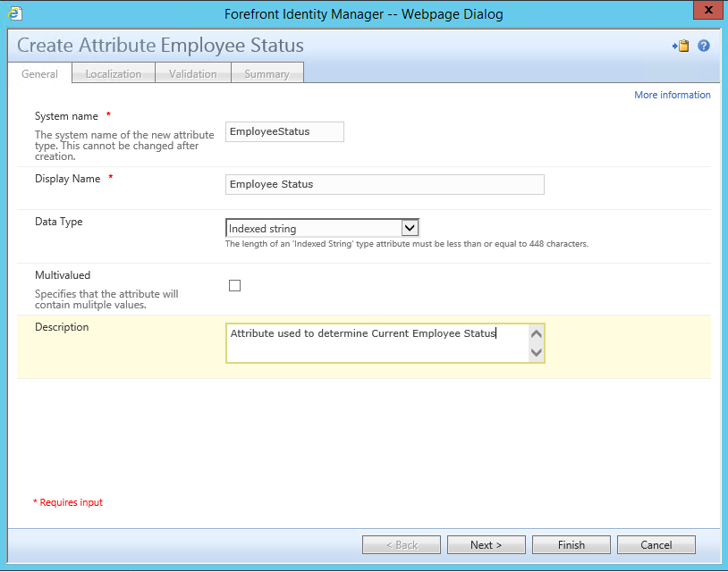Click the Description scroll down arrow

tap(537, 352)
